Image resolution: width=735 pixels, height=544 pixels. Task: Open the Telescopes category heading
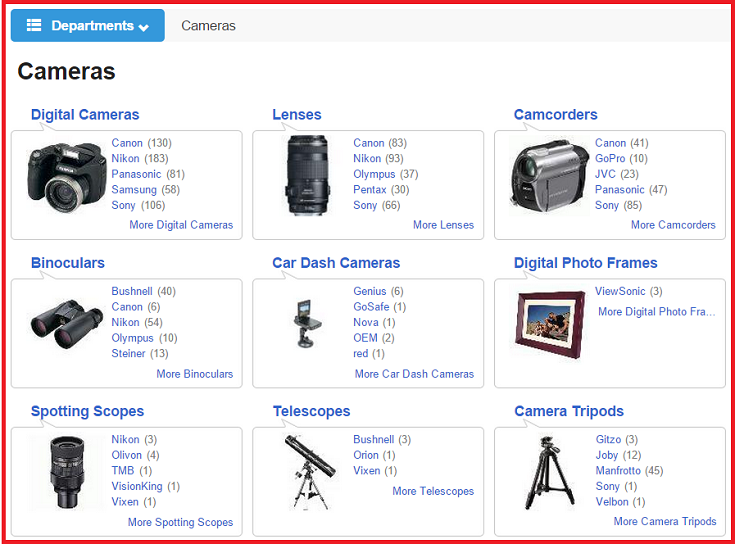(x=312, y=411)
